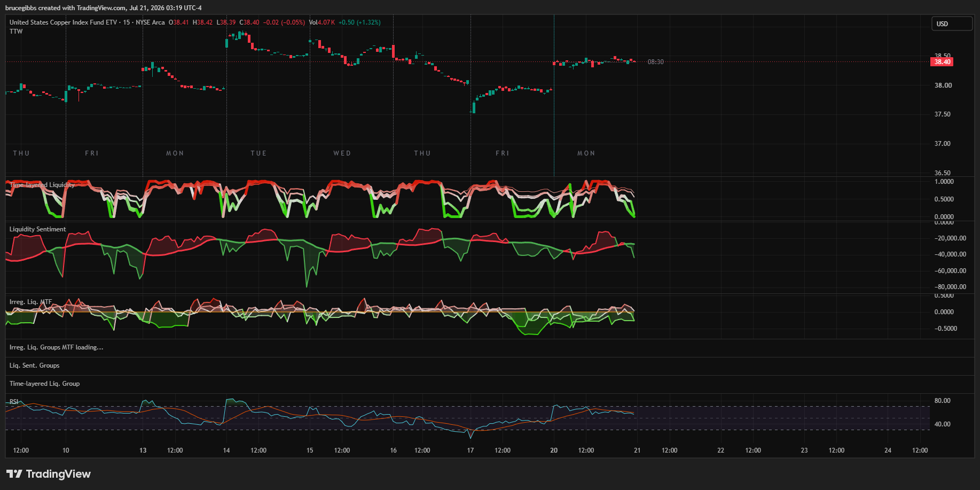Click date 10 on the time axis
The image size is (980, 490).
(x=66, y=450)
